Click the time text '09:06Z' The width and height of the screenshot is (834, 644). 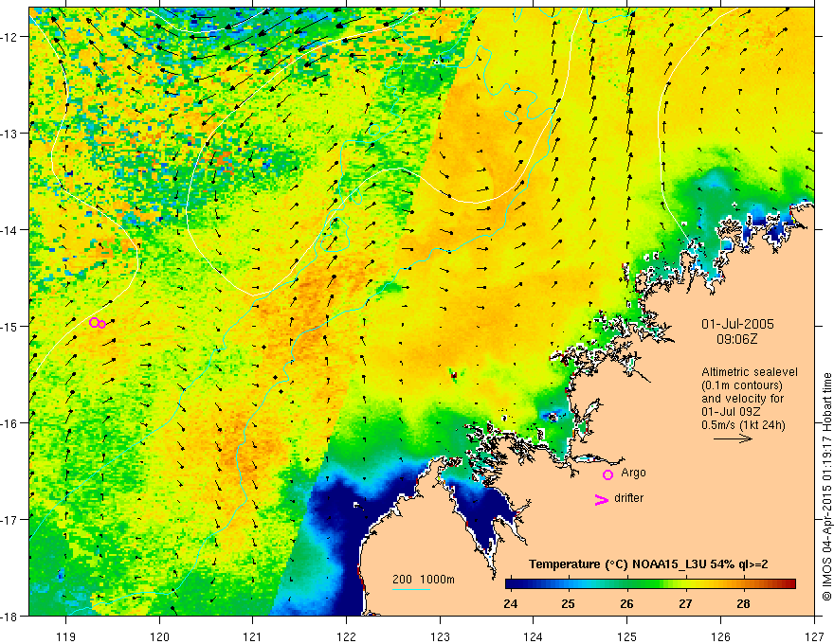pos(736,339)
